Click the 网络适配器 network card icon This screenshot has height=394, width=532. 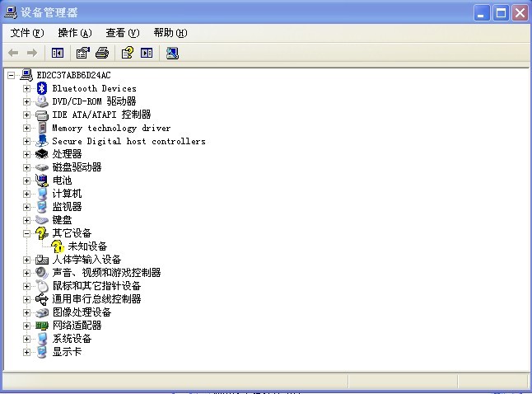42,326
